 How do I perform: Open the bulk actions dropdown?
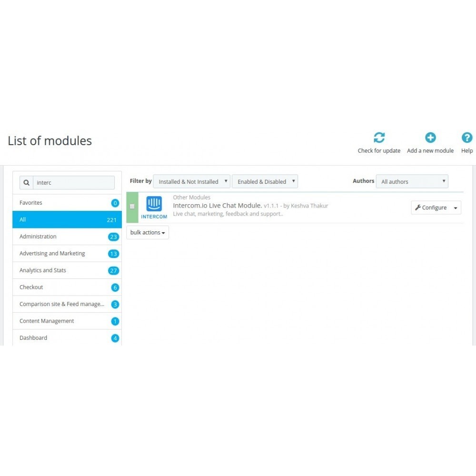148,233
